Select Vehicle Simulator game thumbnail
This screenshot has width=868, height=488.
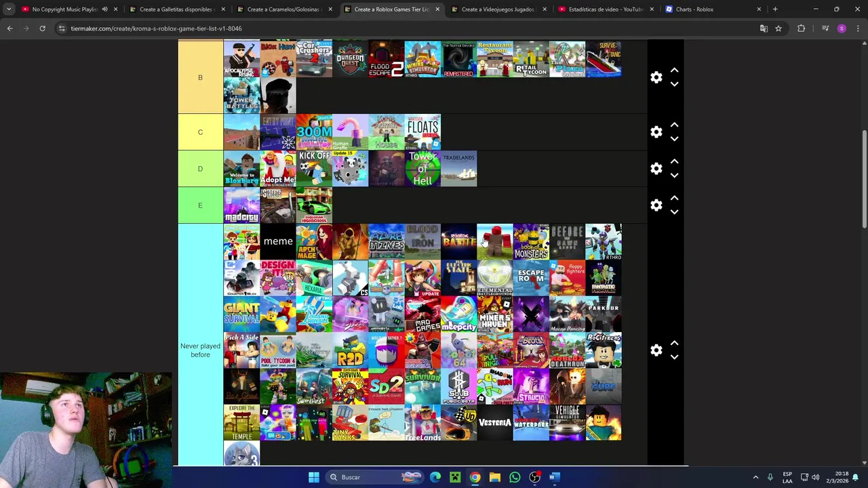[x=567, y=423]
